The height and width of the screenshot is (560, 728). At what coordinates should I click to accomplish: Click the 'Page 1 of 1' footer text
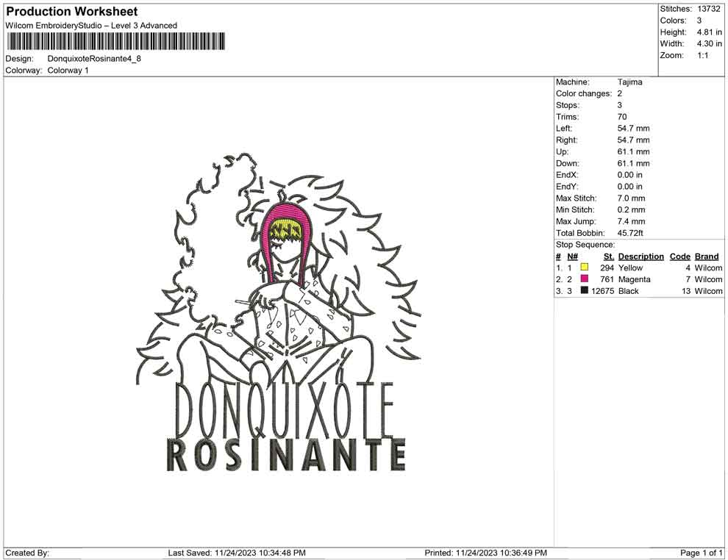[701, 553]
